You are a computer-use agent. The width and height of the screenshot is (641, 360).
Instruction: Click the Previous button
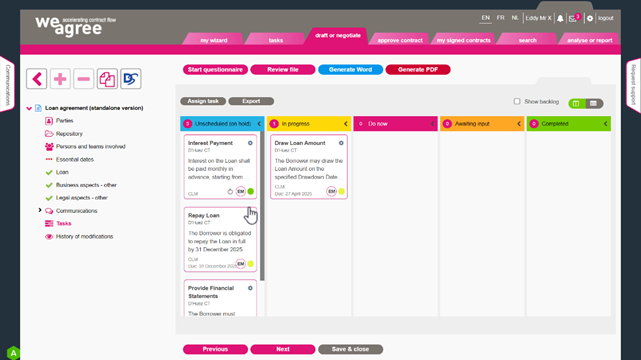click(215, 349)
